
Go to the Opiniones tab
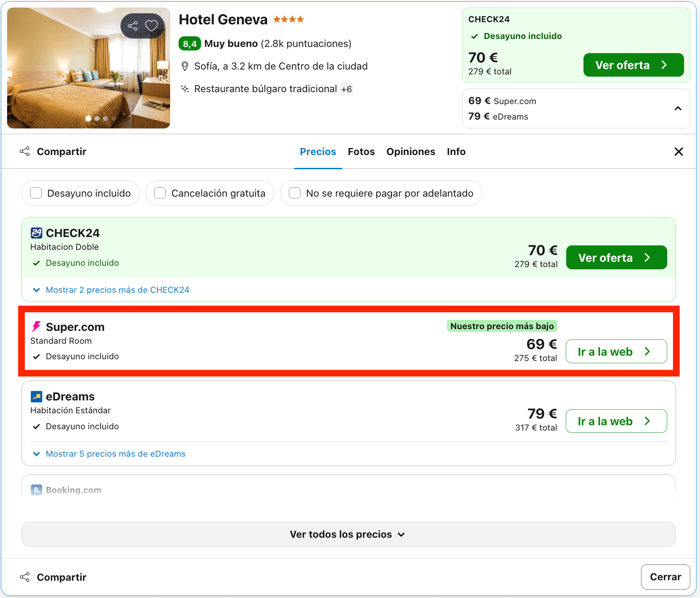pos(411,152)
